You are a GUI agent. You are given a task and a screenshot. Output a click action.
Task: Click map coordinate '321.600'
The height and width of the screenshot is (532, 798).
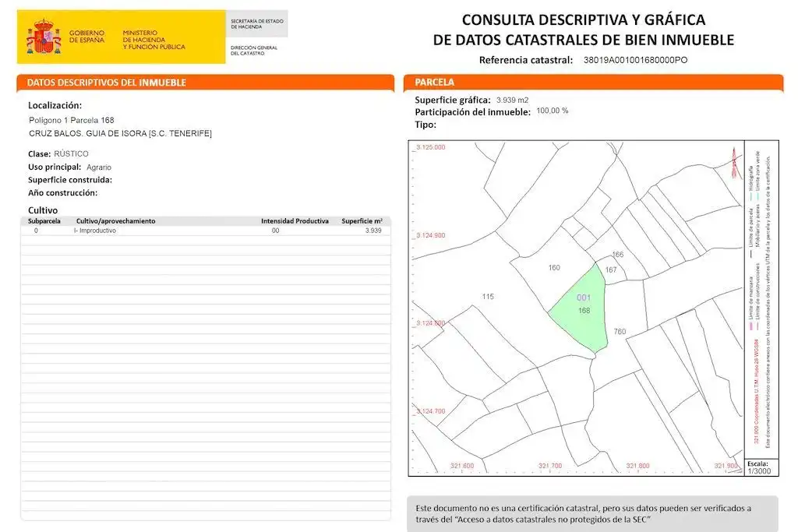[461, 466]
